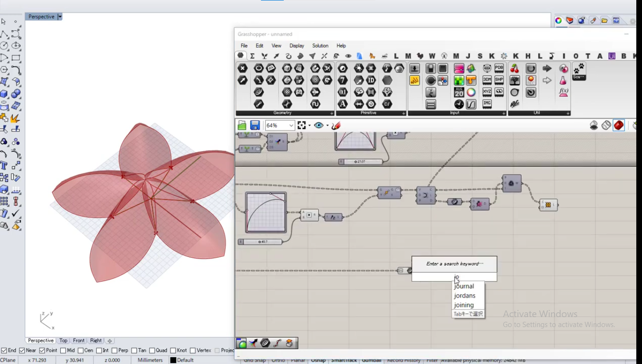Open dropdown arrow beside preview eye icon
The height and width of the screenshot is (364, 642).
click(x=326, y=126)
